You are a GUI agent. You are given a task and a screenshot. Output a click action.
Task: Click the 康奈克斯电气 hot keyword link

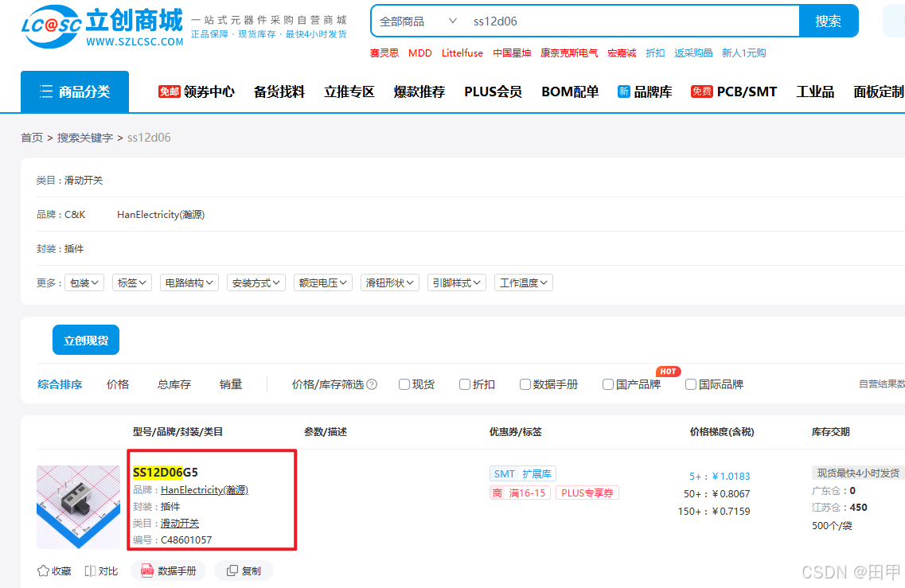[x=569, y=53]
